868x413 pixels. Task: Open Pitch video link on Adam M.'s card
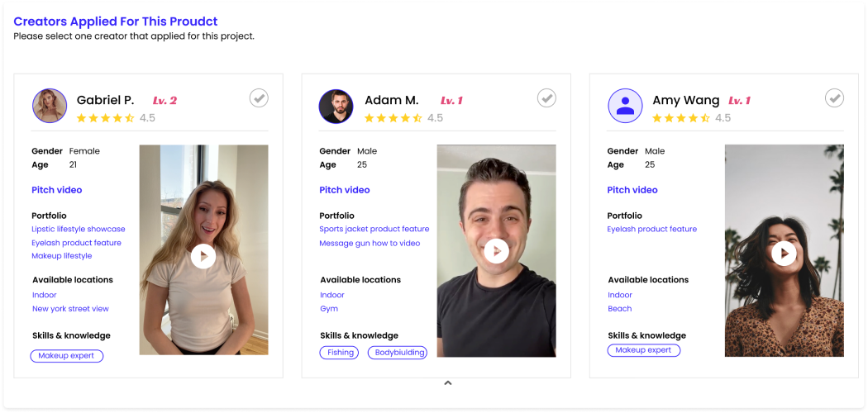point(345,190)
